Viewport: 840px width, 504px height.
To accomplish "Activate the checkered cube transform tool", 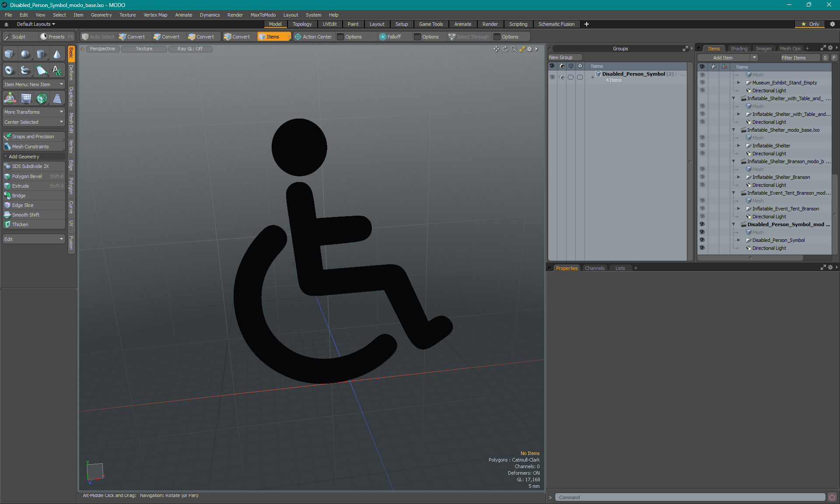I will (41, 98).
